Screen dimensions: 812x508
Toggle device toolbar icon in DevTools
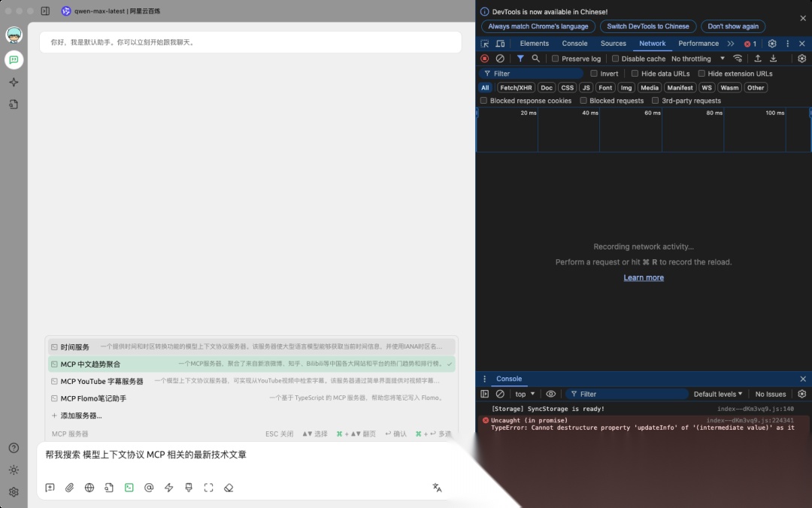click(x=500, y=44)
